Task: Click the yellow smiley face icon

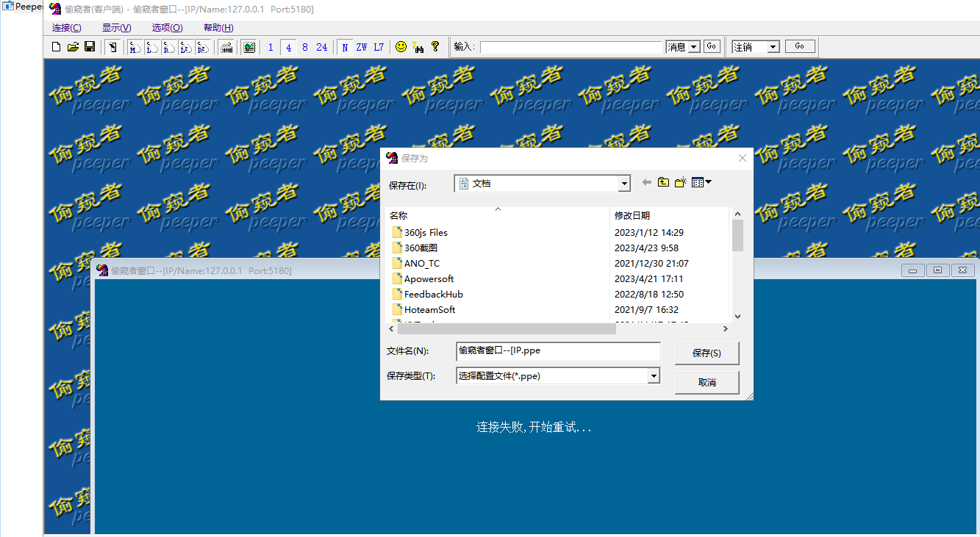Action: (x=401, y=47)
